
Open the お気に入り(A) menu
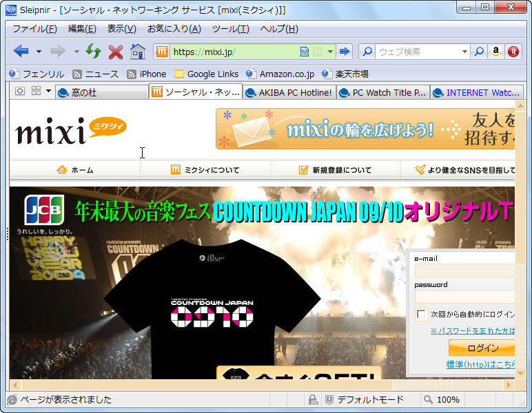point(174,29)
